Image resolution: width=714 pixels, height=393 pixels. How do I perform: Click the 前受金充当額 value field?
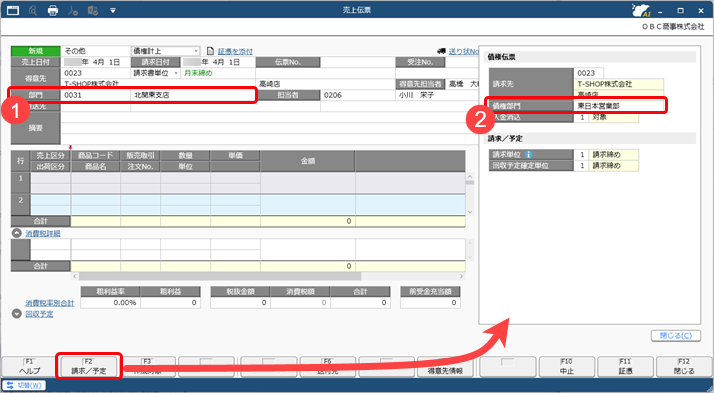point(430,302)
